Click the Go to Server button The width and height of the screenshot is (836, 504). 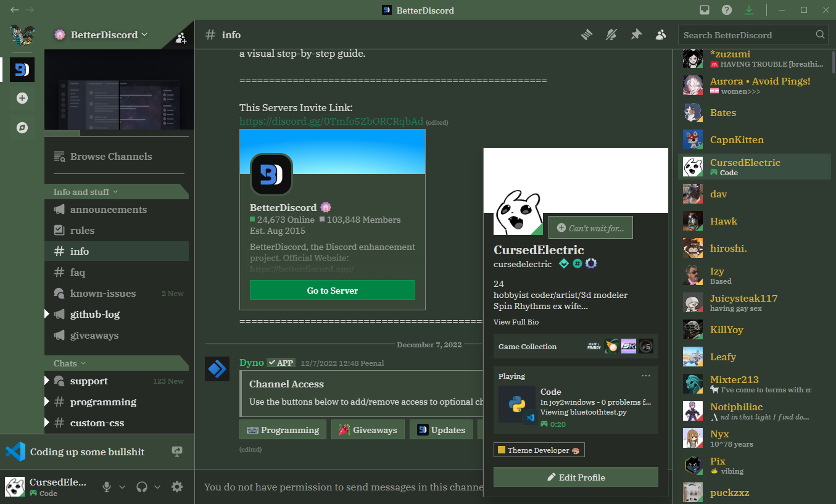click(333, 290)
